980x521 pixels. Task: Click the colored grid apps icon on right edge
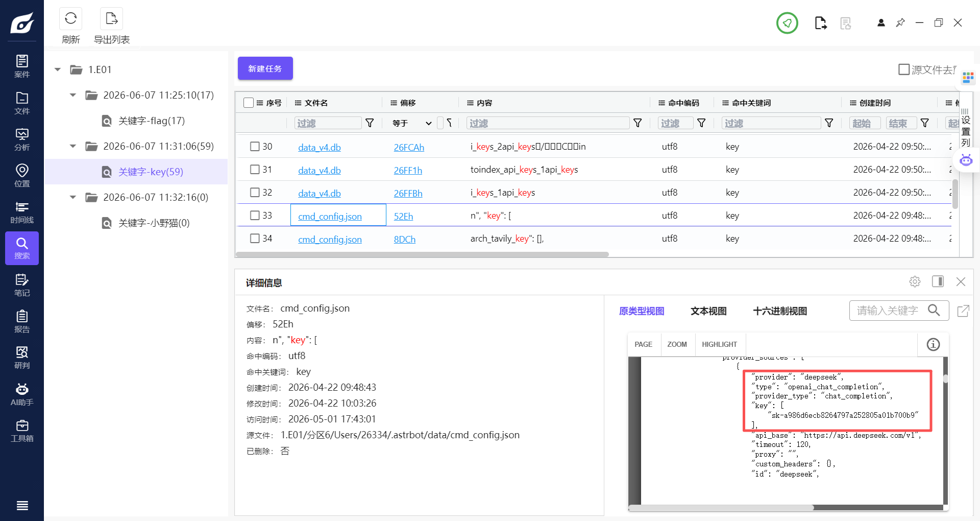click(x=968, y=78)
